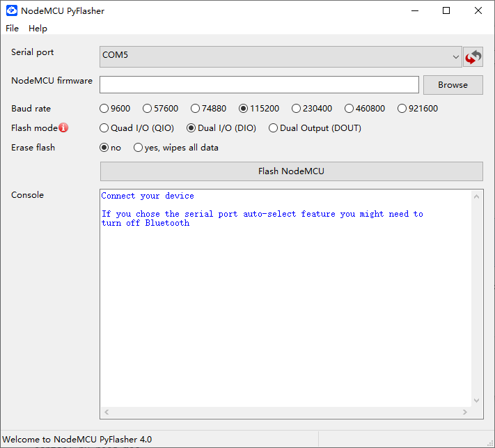Select the 74880 baud rate

pos(209,109)
